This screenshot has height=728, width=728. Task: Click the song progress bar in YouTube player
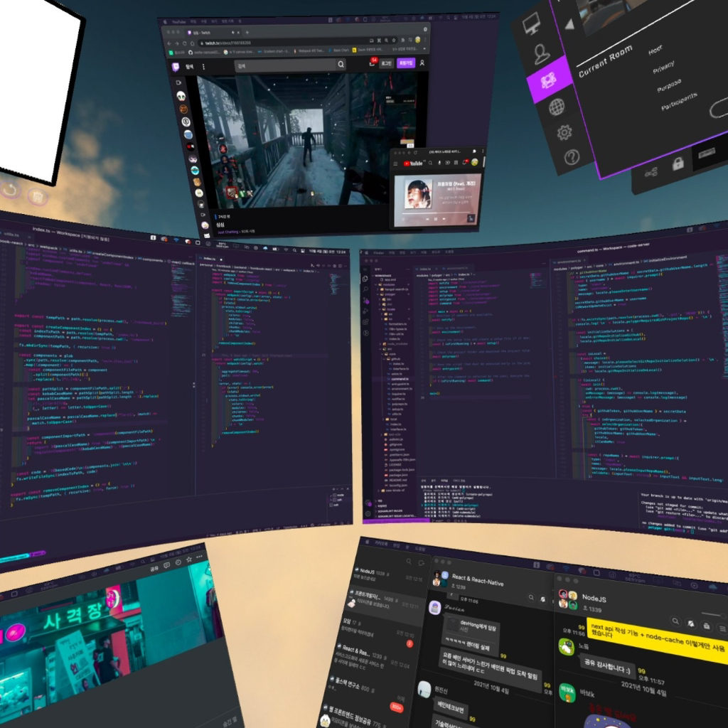(436, 212)
